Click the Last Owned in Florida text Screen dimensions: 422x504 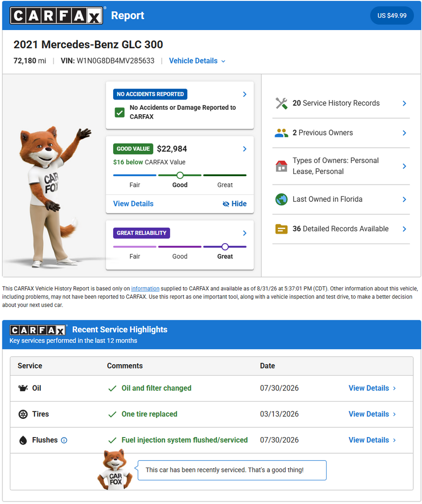coord(327,199)
